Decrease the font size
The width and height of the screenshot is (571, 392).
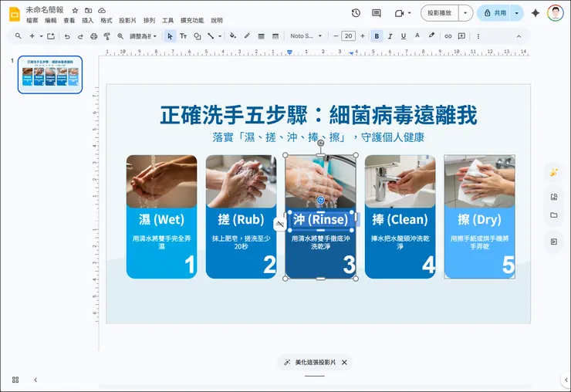336,36
